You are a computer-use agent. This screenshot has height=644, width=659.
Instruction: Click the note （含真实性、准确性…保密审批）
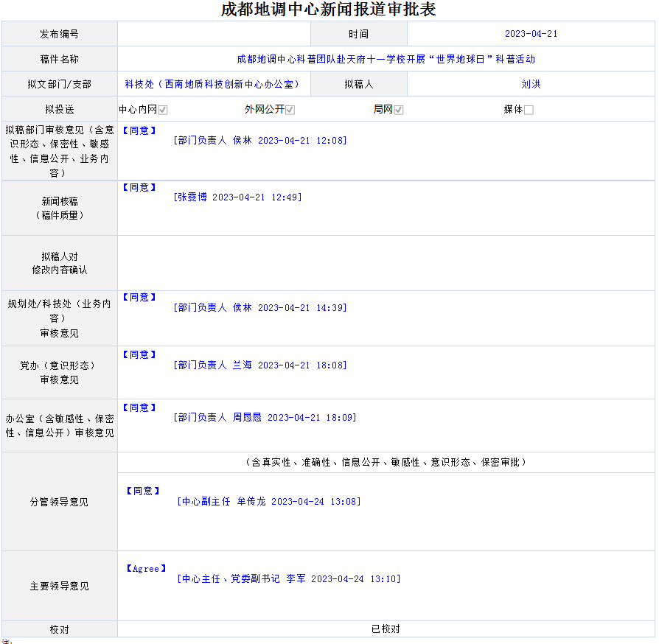(x=386, y=463)
